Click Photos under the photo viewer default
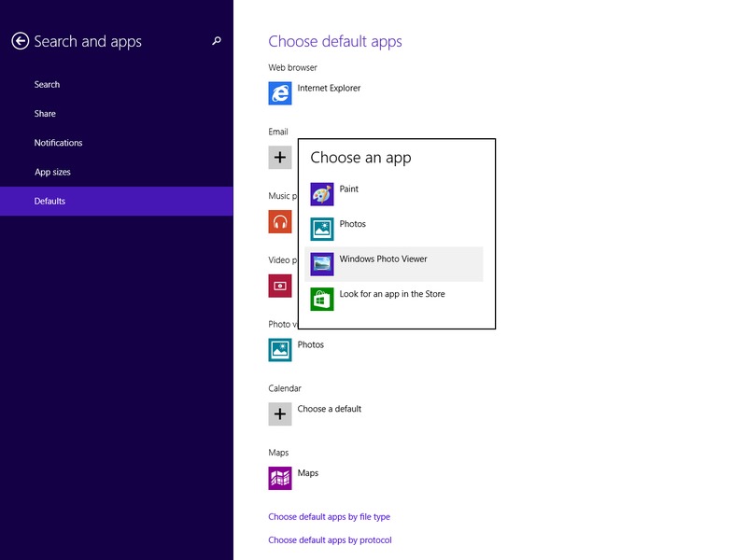Screen dimensions: 747x560 (310, 345)
